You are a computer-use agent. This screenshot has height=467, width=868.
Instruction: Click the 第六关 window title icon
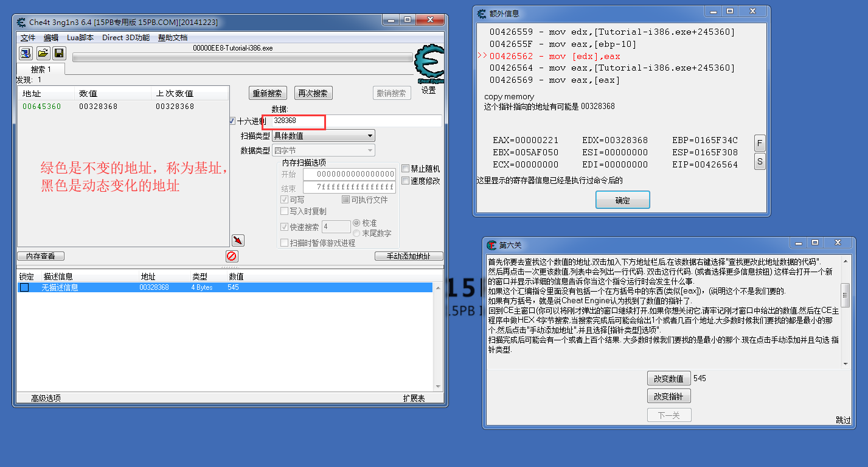(491, 245)
